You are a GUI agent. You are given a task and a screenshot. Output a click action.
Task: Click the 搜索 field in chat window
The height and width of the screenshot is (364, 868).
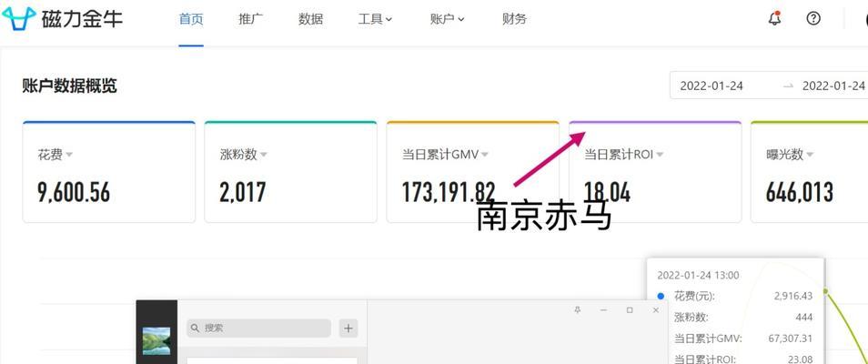258,328
